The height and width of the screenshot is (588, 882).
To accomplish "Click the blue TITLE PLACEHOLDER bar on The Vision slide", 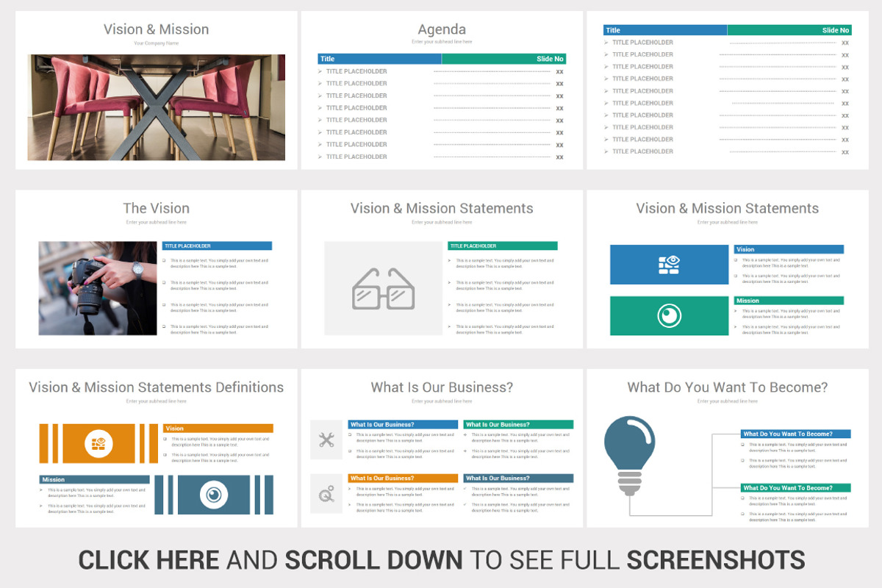I will click(x=217, y=246).
